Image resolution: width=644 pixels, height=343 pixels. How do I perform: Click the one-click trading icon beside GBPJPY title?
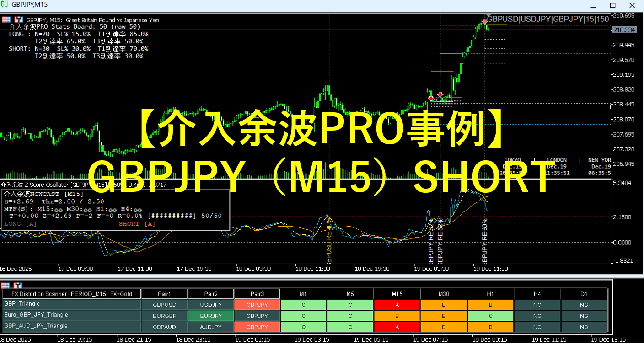(18, 20)
